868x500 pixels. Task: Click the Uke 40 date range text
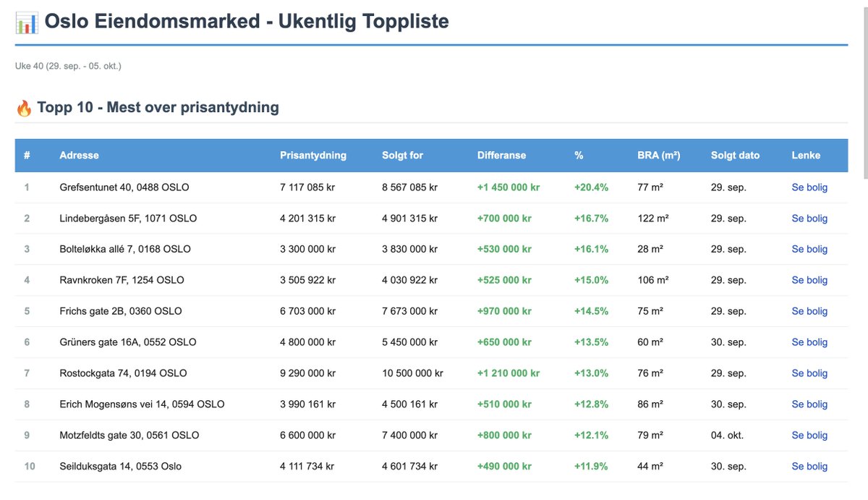[x=68, y=66]
